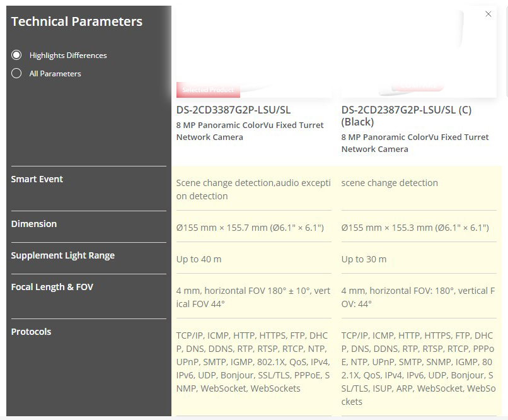Viewport: 508px width, 420px height.
Task: Close the technical parameters comparison panel
Action: 488,14
